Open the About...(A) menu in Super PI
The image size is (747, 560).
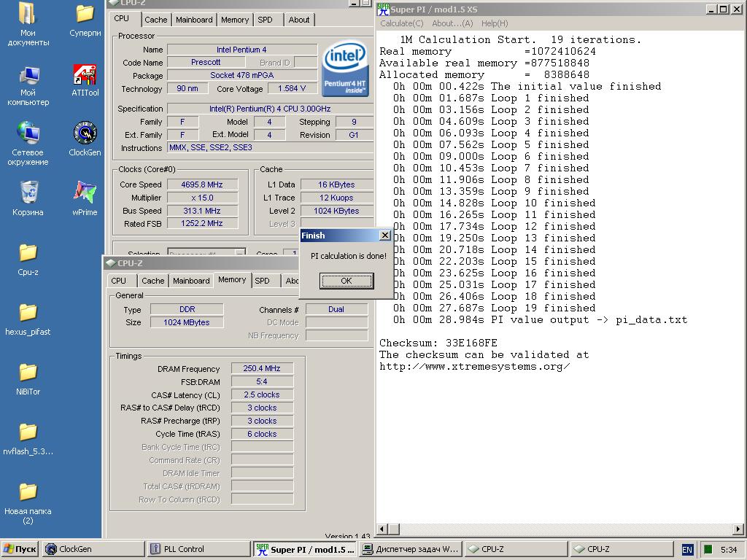(x=452, y=23)
